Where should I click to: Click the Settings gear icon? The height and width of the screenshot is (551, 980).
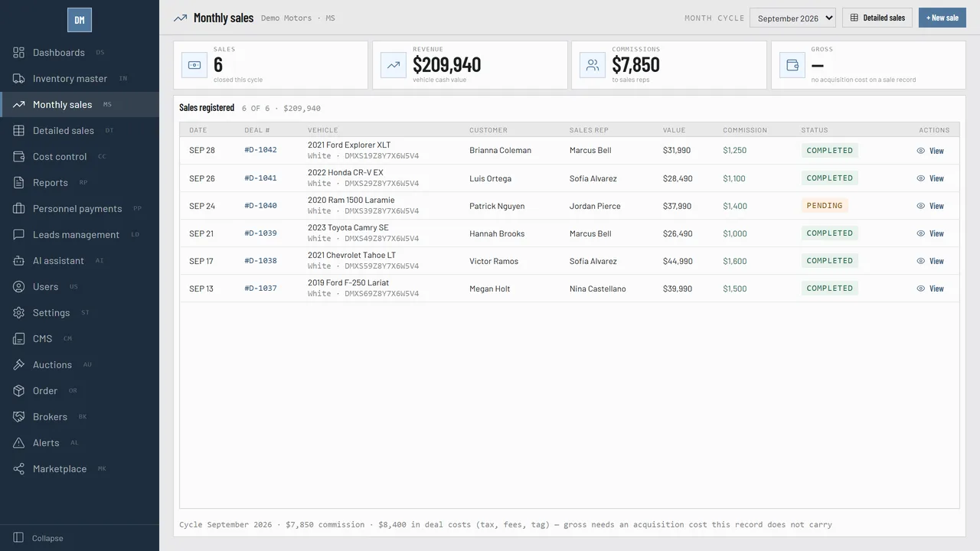(18, 312)
